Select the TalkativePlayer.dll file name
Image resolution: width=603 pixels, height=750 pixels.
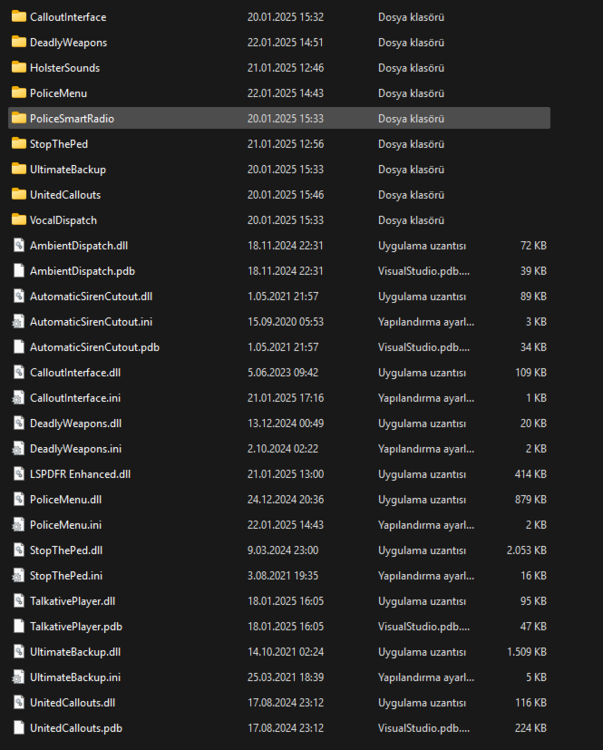(72, 601)
